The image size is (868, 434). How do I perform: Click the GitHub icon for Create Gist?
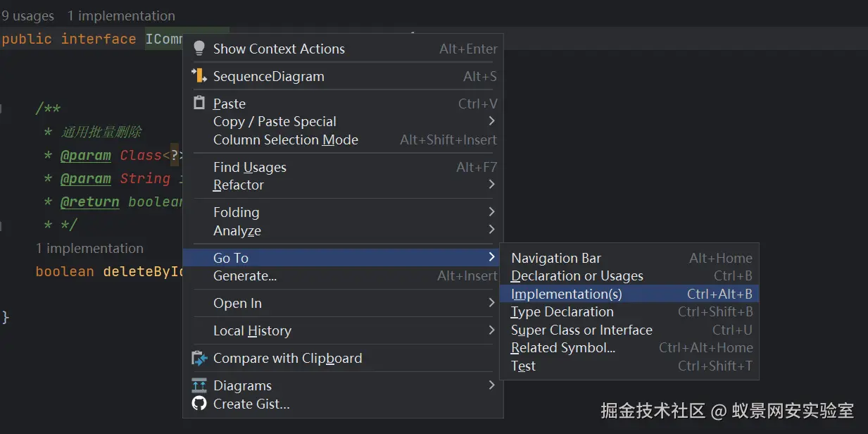(x=200, y=404)
